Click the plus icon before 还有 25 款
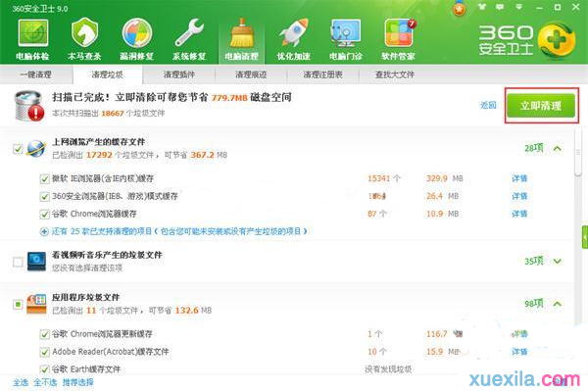This screenshot has height=391, width=588. click(x=44, y=231)
